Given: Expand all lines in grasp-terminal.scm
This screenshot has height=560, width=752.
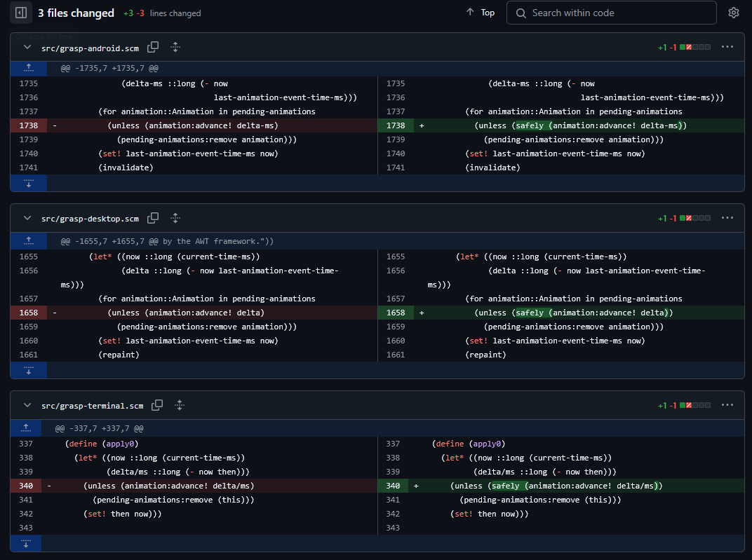Looking at the screenshot, I should click(180, 405).
